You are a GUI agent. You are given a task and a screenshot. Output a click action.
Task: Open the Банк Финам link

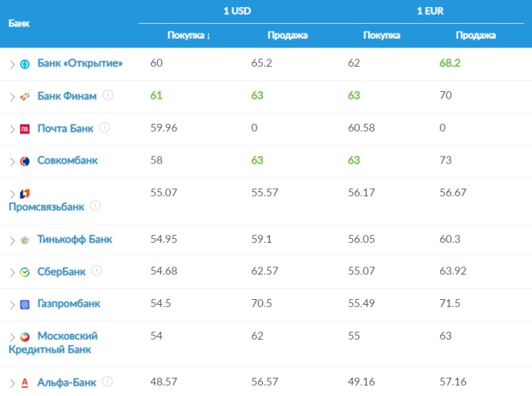coord(67,96)
